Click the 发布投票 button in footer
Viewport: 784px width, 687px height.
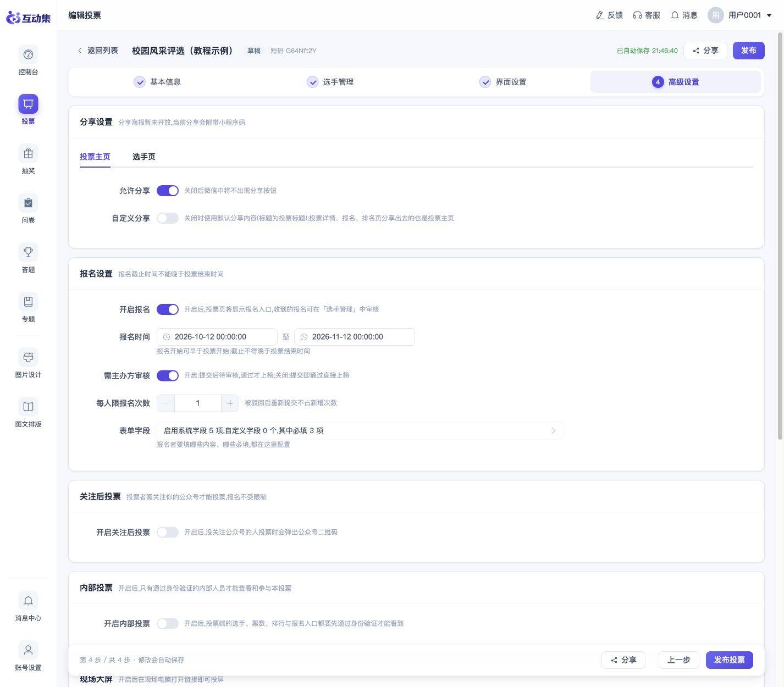point(730,660)
